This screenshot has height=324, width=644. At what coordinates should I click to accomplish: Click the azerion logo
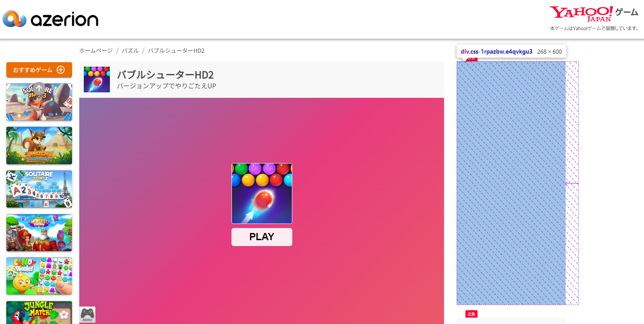click(x=50, y=19)
